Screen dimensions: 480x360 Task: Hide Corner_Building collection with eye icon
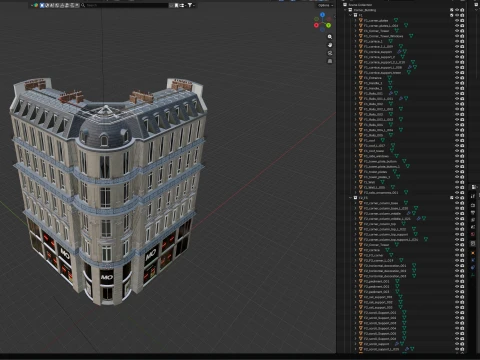[457, 10]
